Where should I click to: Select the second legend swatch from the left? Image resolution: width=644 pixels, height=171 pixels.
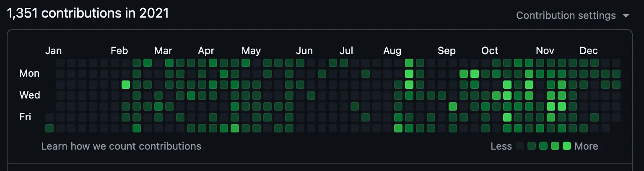click(x=532, y=146)
